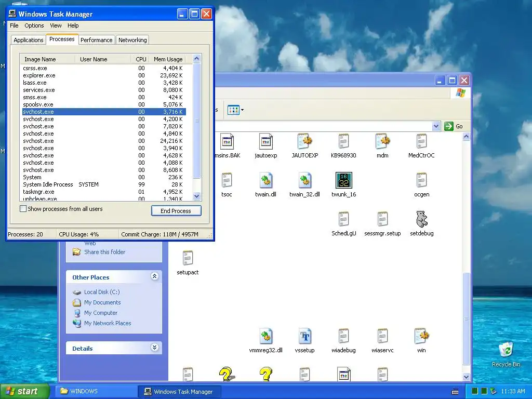
Task: Sort by Mem Usage column header
Action: pos(168,59)
